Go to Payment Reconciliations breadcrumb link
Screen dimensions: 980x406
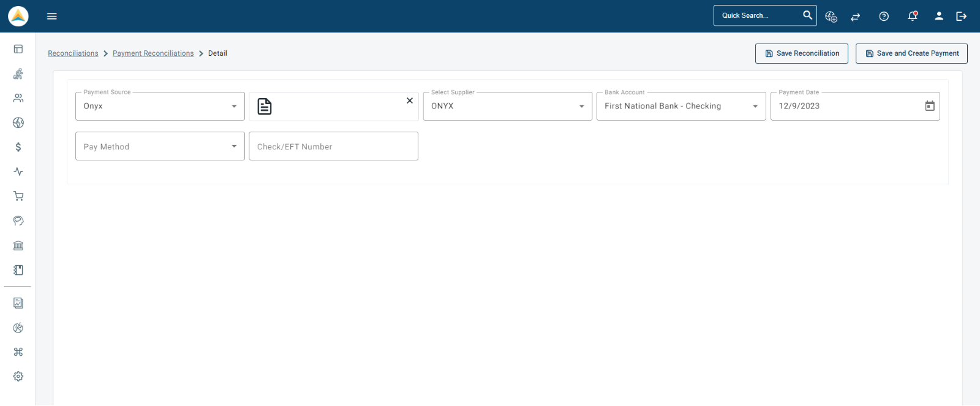[x=153, y=53]
